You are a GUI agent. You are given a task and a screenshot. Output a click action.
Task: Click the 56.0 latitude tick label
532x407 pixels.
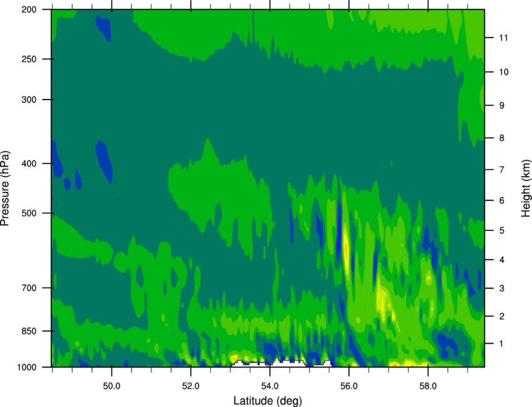(349, 386)
